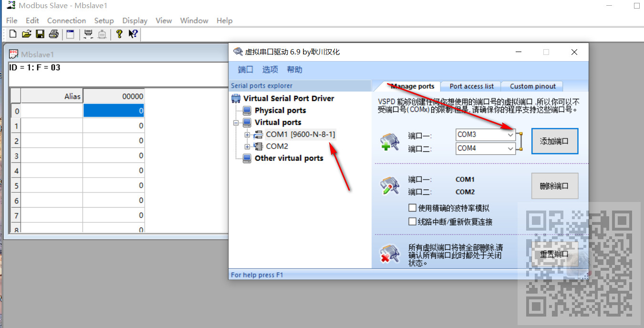The width and height of the screenshot is (644, 328).
Task: Select COM2 in the ports tree
Action: tap(277, 146)
